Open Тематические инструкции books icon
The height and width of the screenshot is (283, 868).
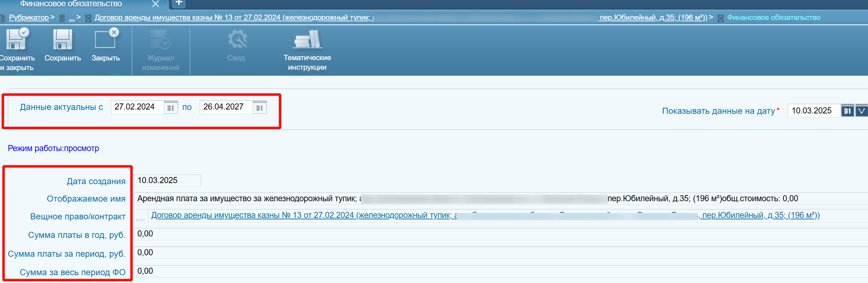coord(307,40)
